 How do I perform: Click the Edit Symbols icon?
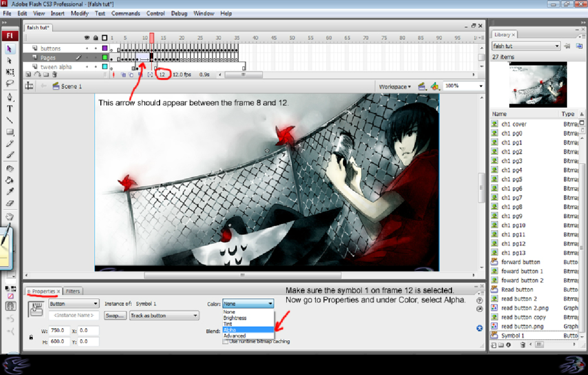coord(435,86)
